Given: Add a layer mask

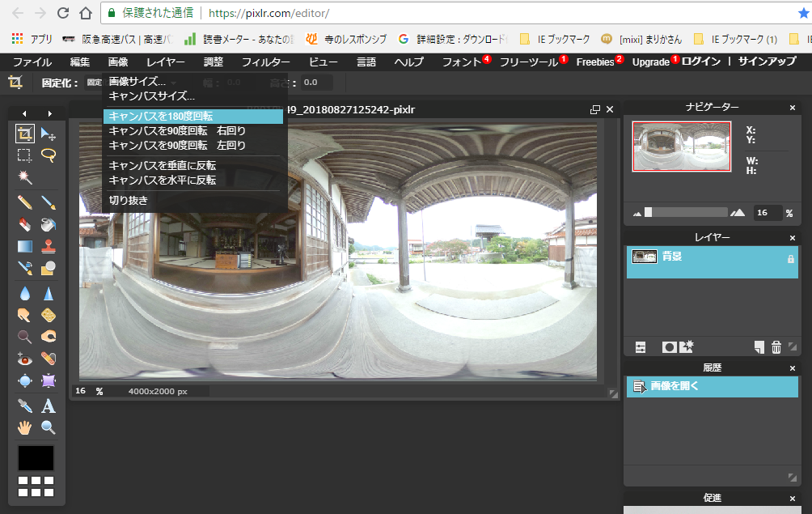Looking at the screenshot, I should click(669, 348).
